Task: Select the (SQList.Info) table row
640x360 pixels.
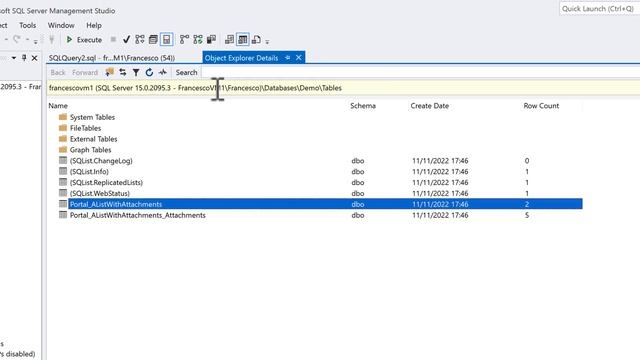Action: (x=320, y=172)
